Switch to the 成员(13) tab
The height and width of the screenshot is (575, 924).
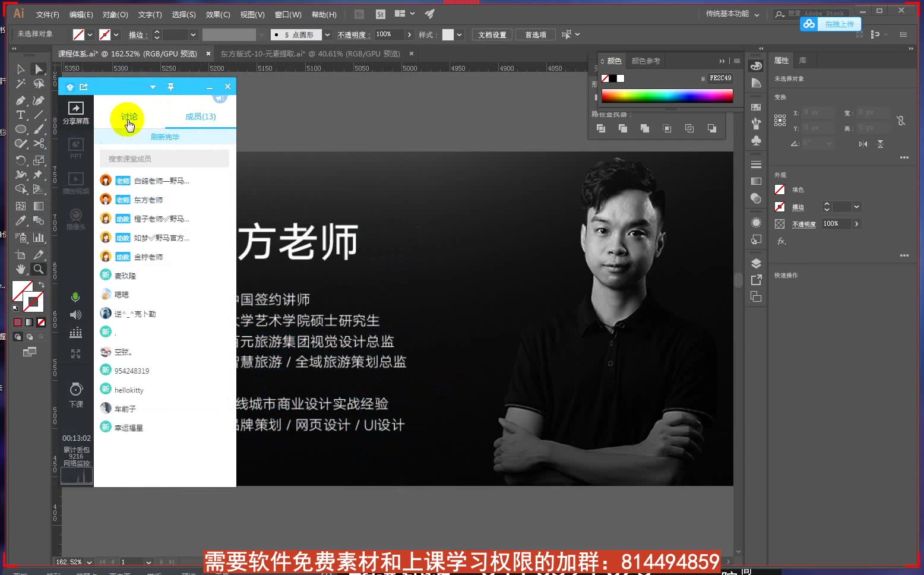point(200,116)
